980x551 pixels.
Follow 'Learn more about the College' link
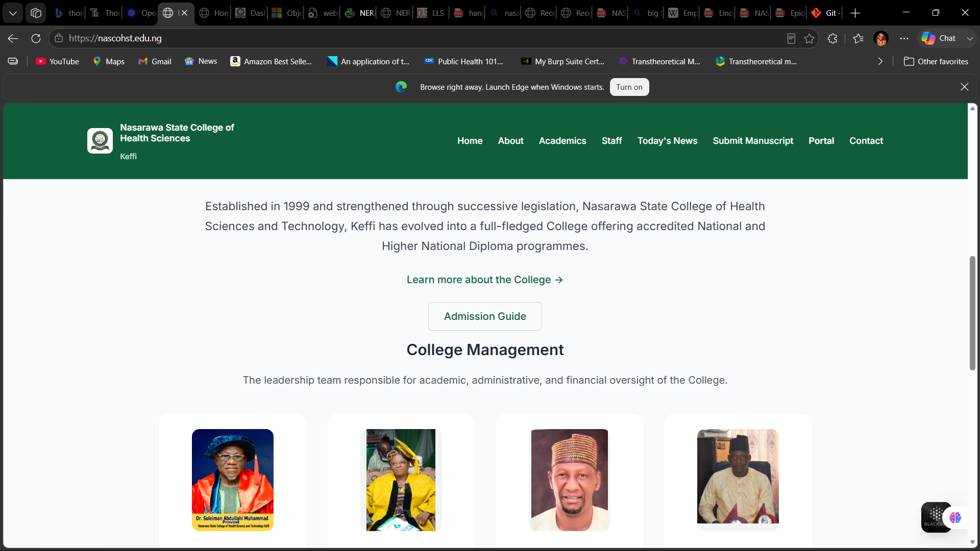click(x=485, y=280)
